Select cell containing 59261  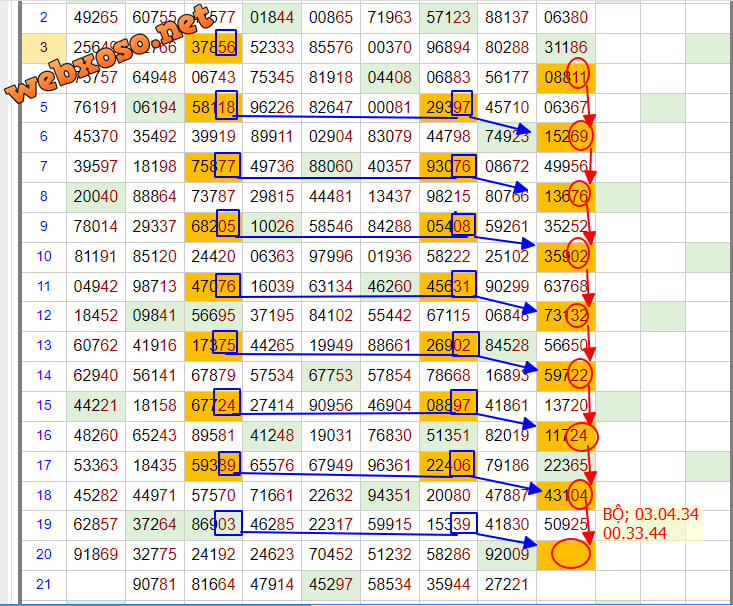coord(507,226)
